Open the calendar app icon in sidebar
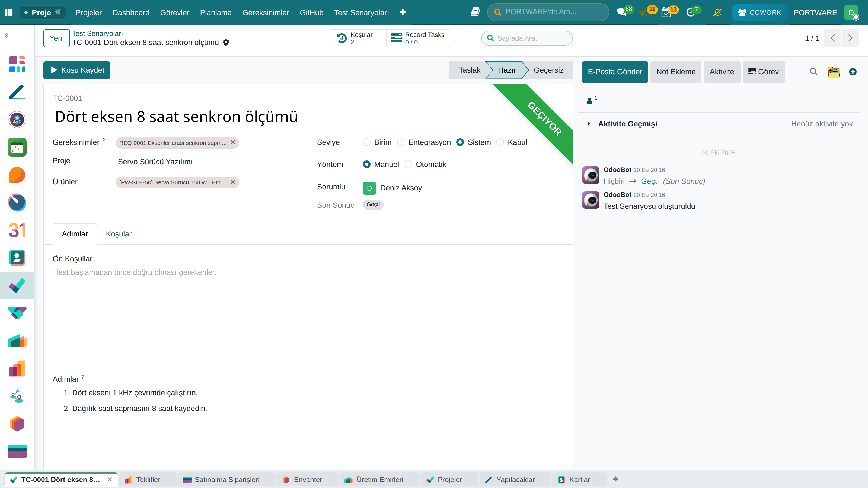The image size is (868, 488). 17,230
